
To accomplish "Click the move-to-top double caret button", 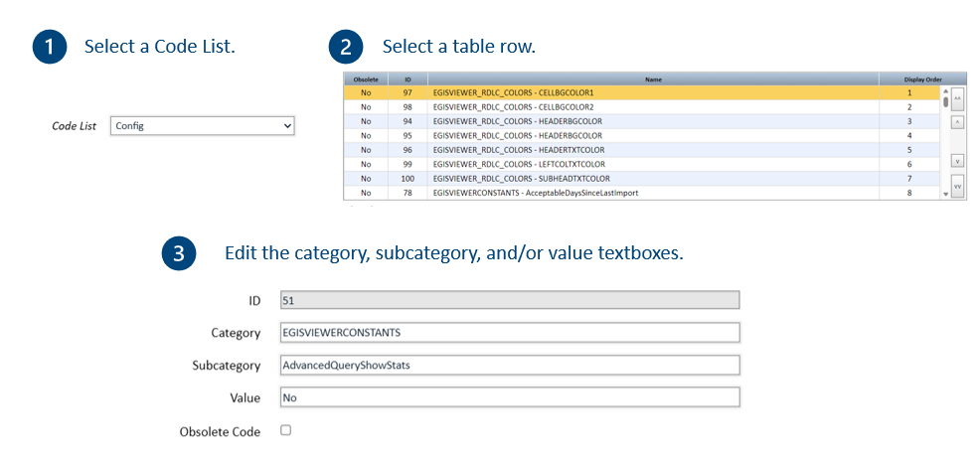I will [x=957, y=99].
